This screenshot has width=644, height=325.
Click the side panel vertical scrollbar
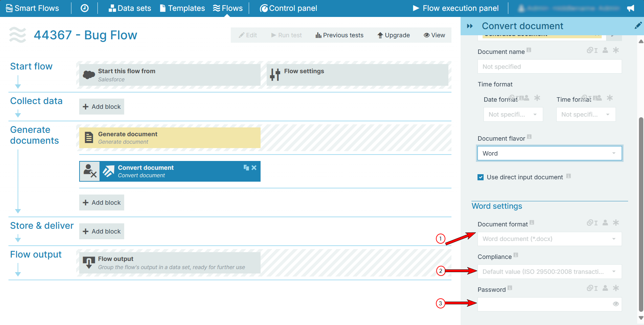pyautogui.click(x=641, y=214)
